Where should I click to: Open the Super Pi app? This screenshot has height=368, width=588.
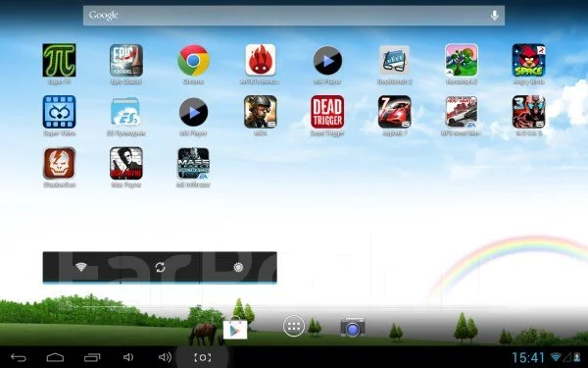click(x=59, y=60)
